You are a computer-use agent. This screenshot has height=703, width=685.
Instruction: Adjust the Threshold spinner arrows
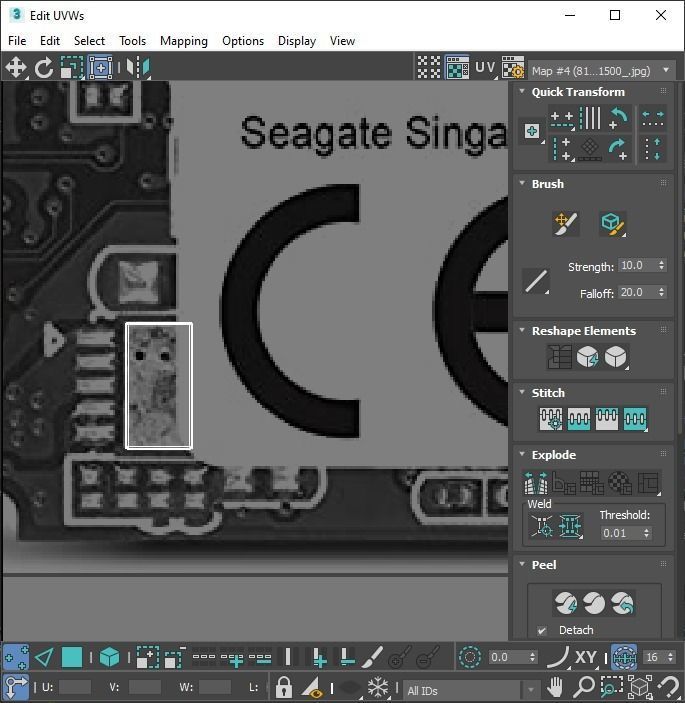click(646, 533)
